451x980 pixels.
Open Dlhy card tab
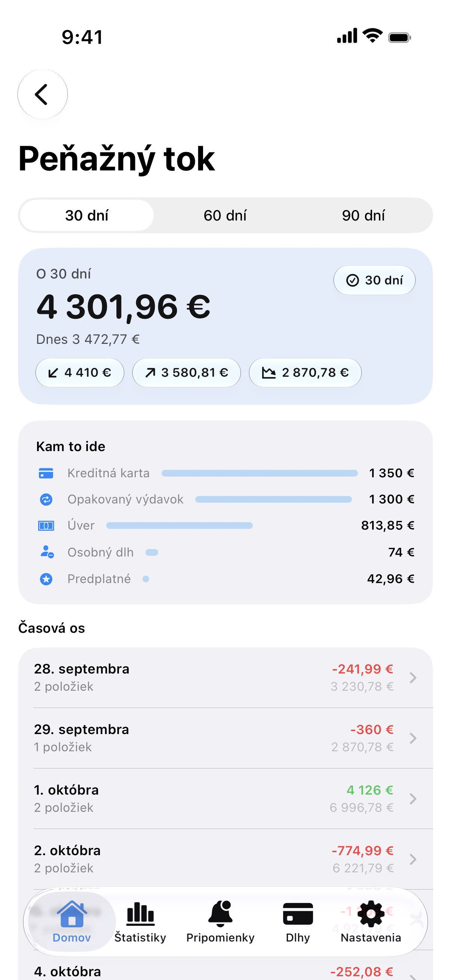[298, 921]
